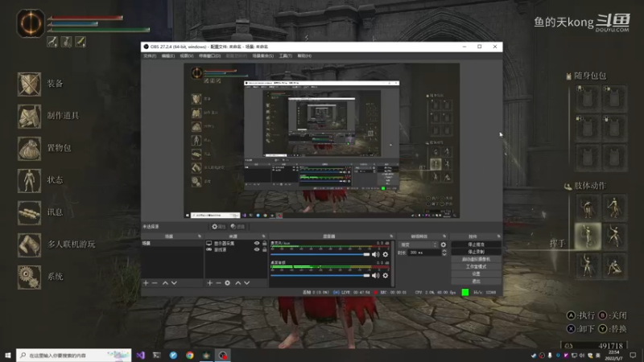Open the source filters (滤镜) toolbar button
The width and height of the screenshot is (644, 362).
click(237, 227)
